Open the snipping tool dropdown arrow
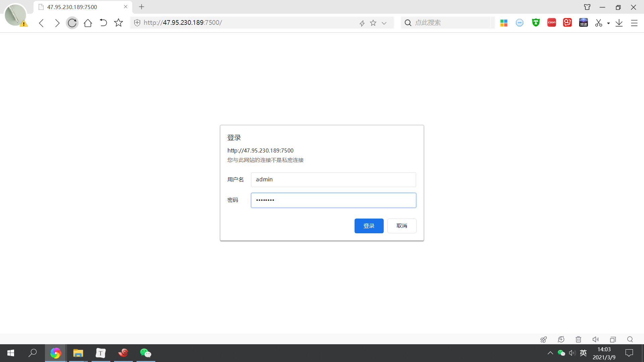The width and height of the screenshot is (644, 362). point(608,23)
